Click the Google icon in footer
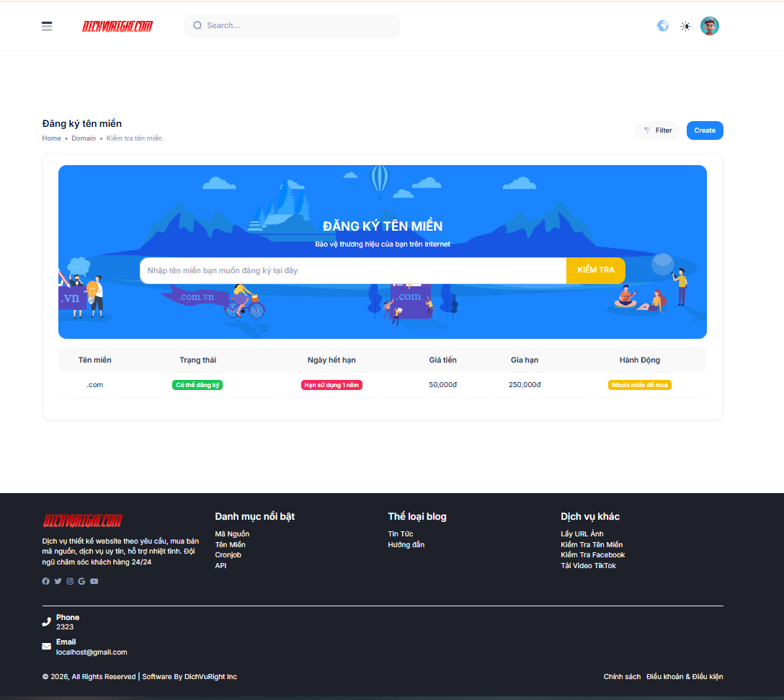The height and width of the screenshot is (700, 784). 82,581
